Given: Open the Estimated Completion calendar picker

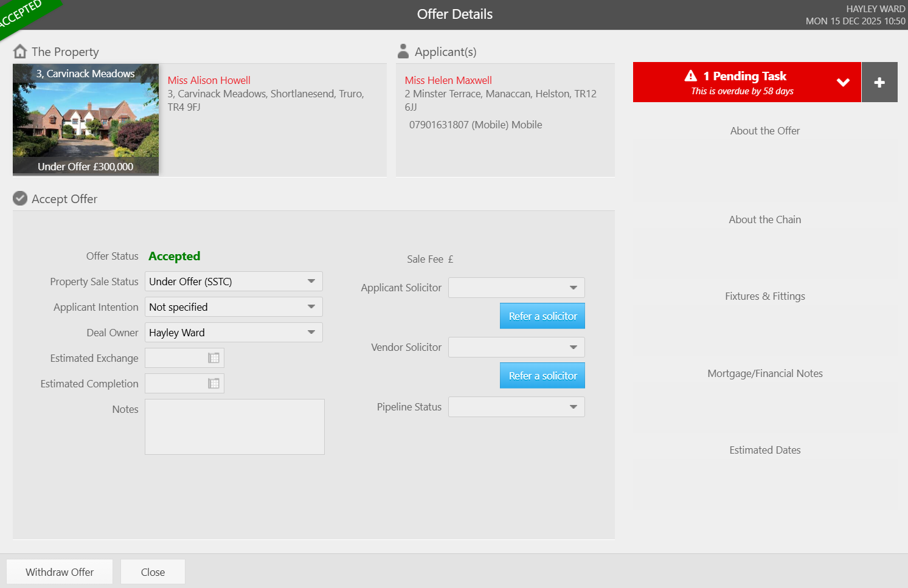Looking at the screenshot, I should coord(214,384).
